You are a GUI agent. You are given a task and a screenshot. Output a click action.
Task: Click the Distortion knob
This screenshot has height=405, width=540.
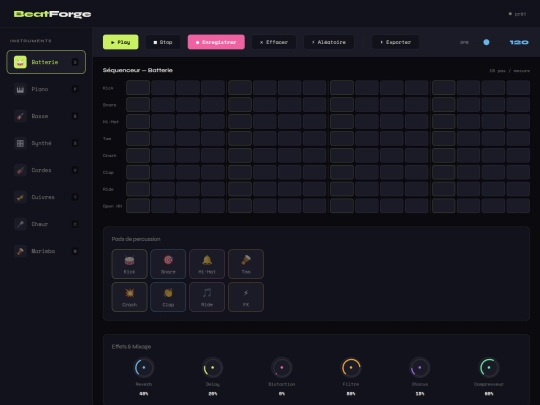[282, 367]
